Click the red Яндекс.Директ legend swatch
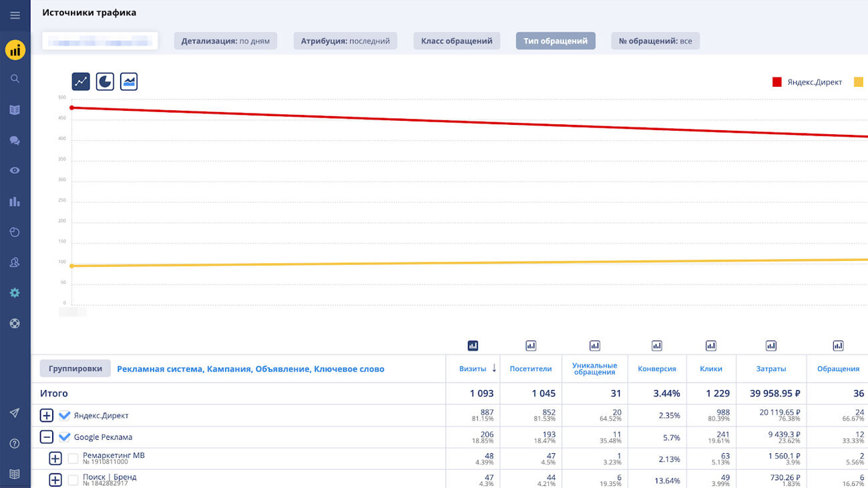 pyautogui.click(x=777, y=82)
